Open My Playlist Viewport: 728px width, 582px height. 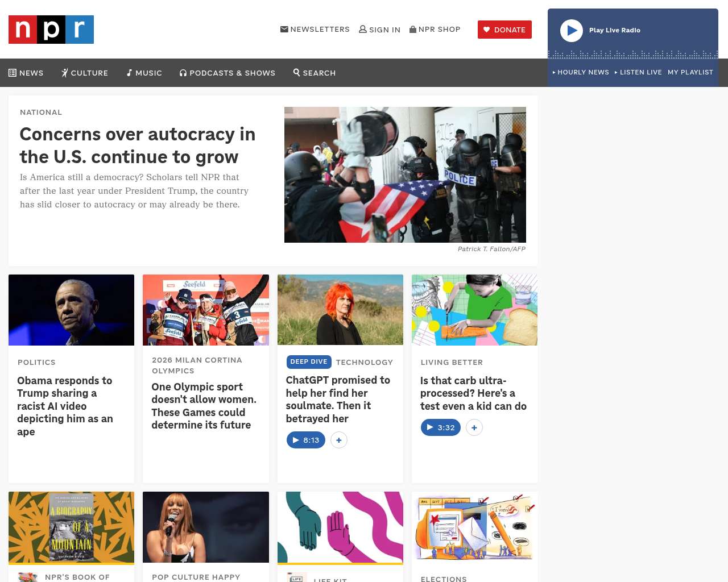click(690, 72)
